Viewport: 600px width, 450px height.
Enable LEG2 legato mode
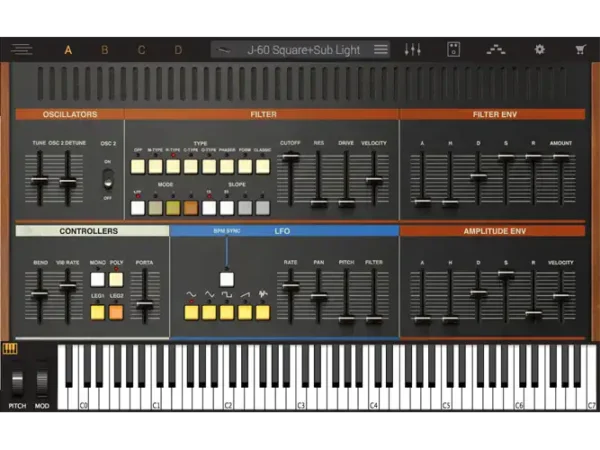pyautogui.click(x=116, y=312)
